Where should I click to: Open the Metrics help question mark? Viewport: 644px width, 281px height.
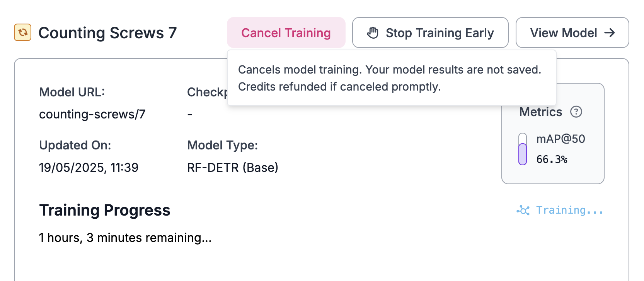[576, 112]
